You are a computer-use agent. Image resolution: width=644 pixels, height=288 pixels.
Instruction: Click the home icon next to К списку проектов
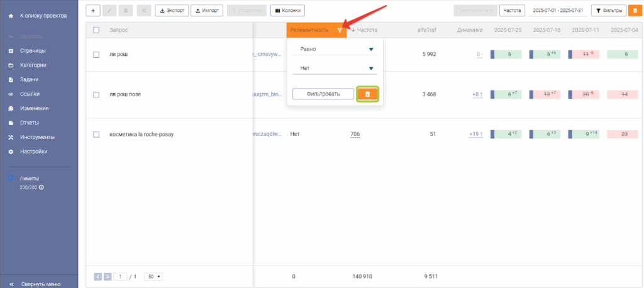[11, 14]
